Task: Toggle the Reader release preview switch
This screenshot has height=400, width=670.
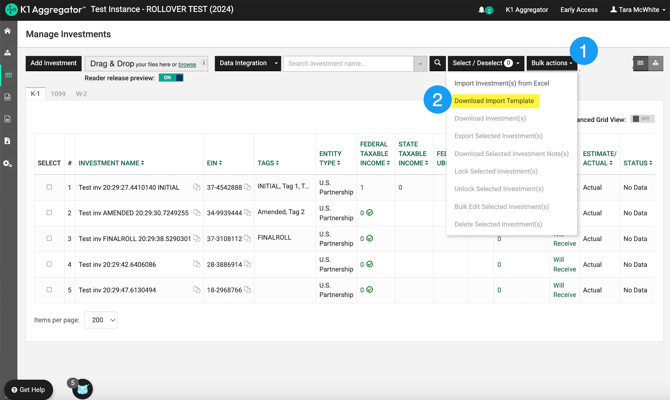Action: point(170,77)
